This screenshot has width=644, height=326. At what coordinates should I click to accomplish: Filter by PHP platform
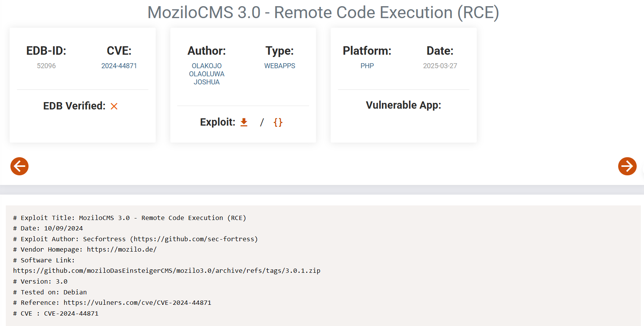click(x=367, y=66)
